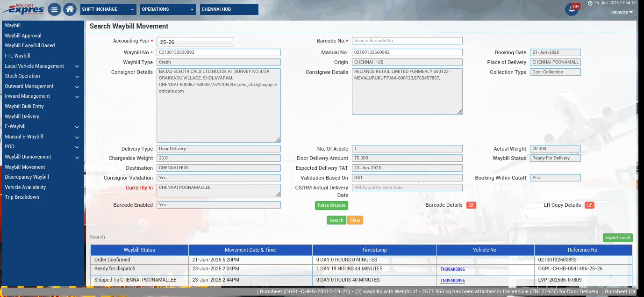Click the Search Barcode No. input field
The width and height of the screenshot is (644, 297).
[x=407, y=41]
